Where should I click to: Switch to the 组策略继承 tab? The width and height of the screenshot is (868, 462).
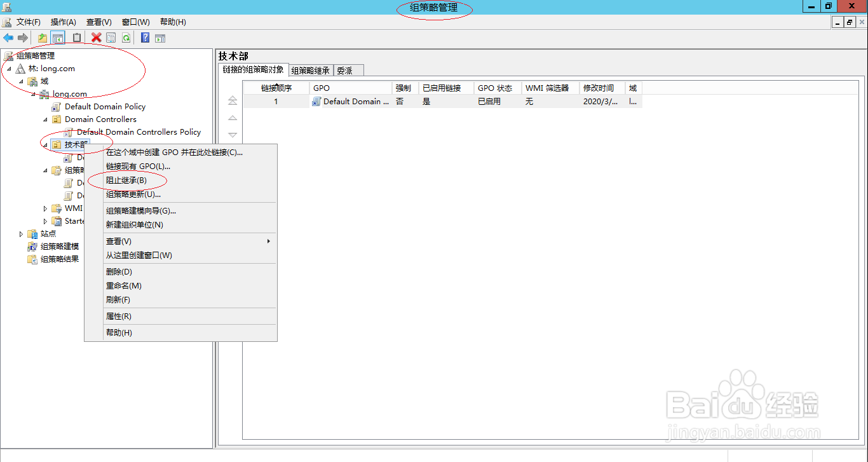tap(311, 70)
